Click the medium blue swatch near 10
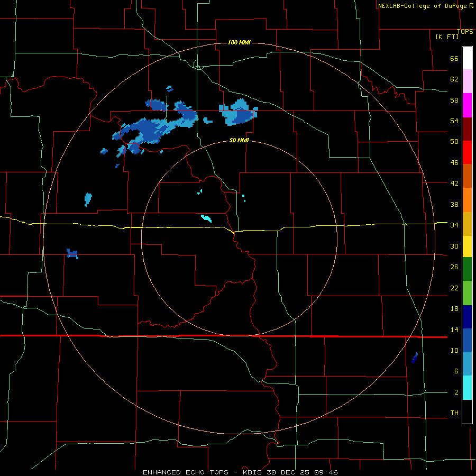The width and height of the screenshot is (476, 476). point(467,340)
